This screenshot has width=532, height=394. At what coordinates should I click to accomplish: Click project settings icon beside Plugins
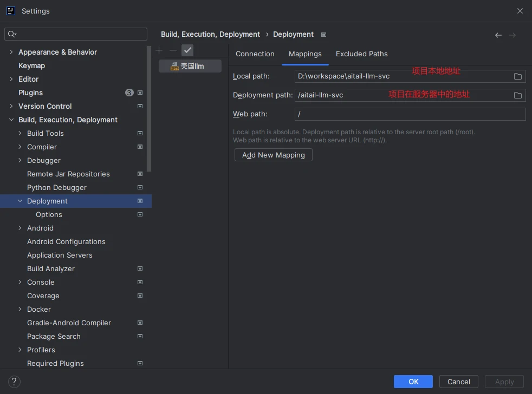pos(140,93)
